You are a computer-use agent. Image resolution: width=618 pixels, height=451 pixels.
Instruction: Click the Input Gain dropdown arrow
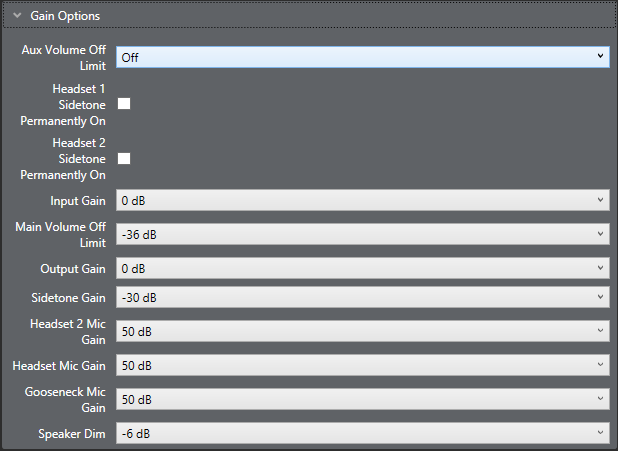(x=600, y=201)
